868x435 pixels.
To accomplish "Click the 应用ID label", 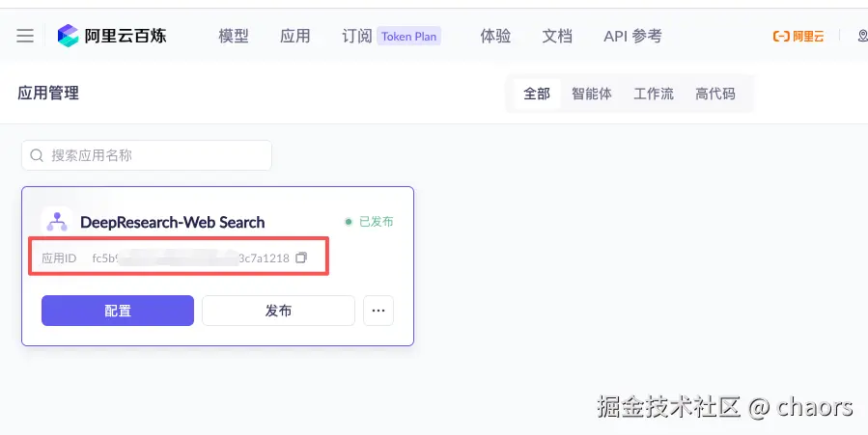I will tap(59, 258).
